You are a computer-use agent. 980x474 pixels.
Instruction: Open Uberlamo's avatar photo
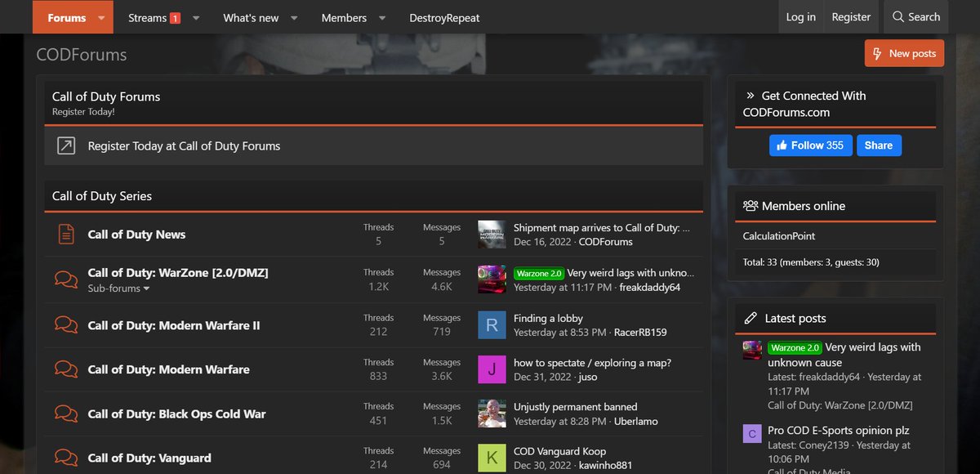click(x=492, y=414)
